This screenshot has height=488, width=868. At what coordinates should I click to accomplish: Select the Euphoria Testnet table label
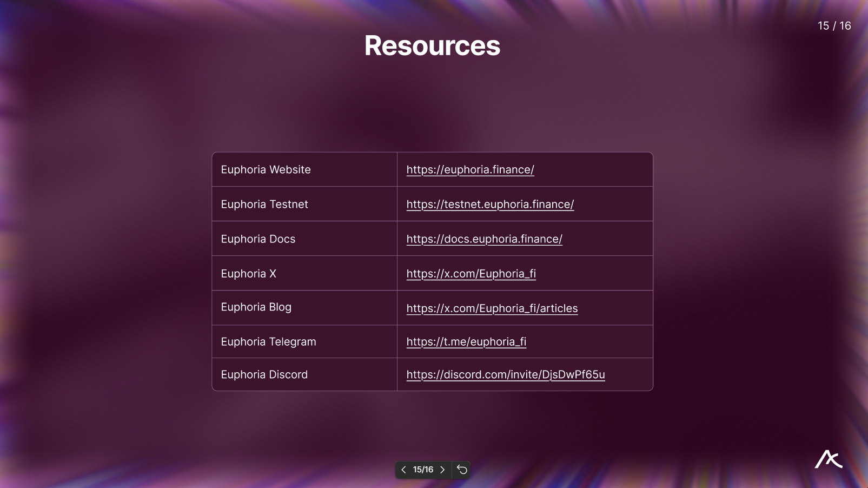pyautogui.click(x=264, y=205)
